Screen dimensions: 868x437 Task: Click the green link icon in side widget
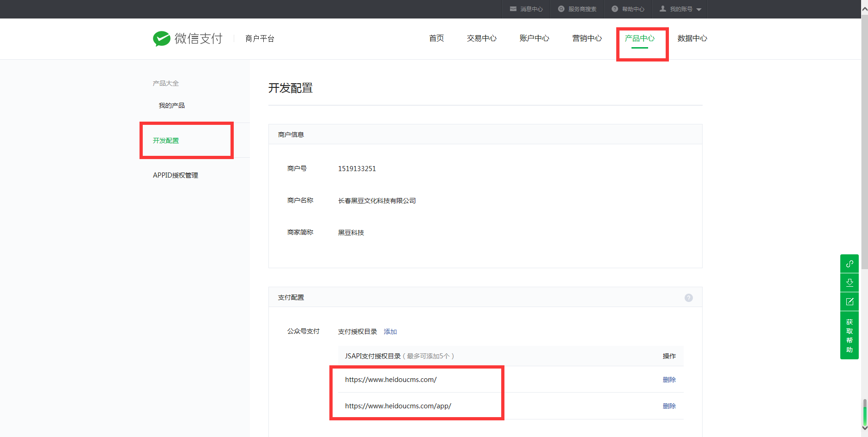[850, 264]
